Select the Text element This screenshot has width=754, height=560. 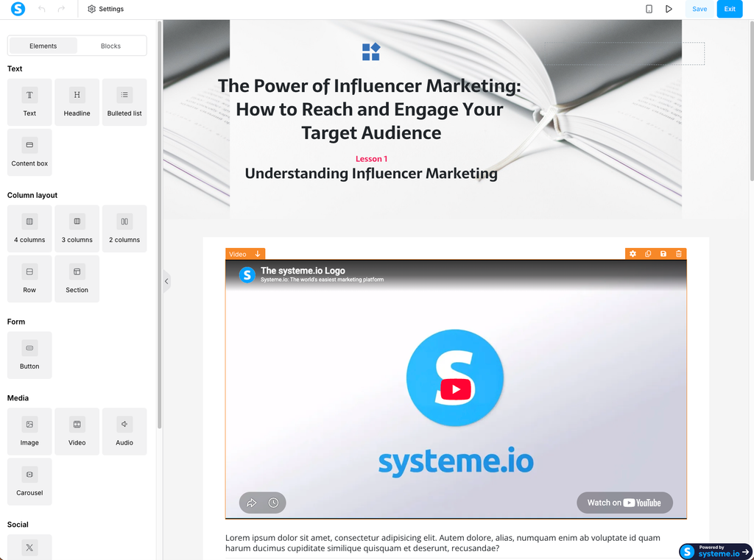29,102
